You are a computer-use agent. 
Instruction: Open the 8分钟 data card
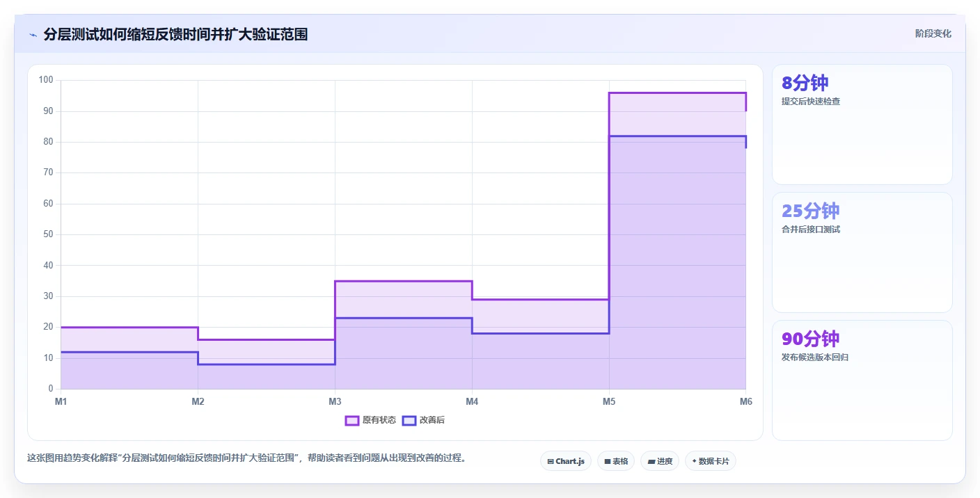pyautogui.click(x=862, y=124)
